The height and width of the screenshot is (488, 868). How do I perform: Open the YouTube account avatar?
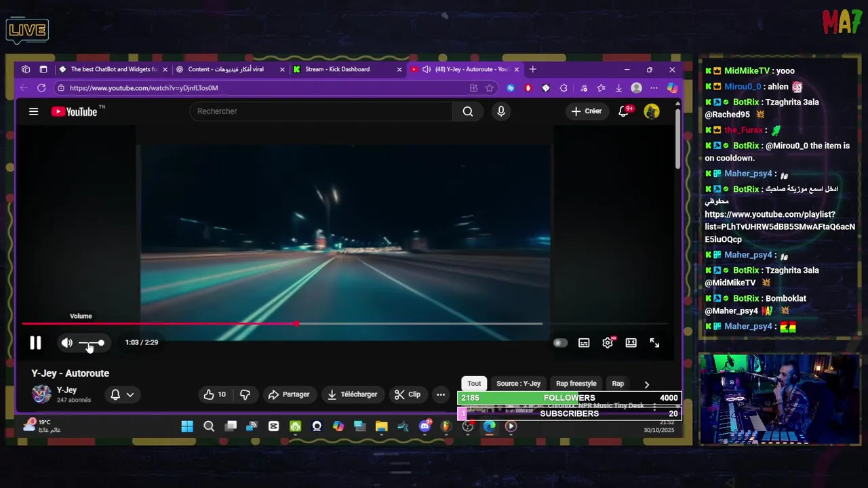point(652,111)
